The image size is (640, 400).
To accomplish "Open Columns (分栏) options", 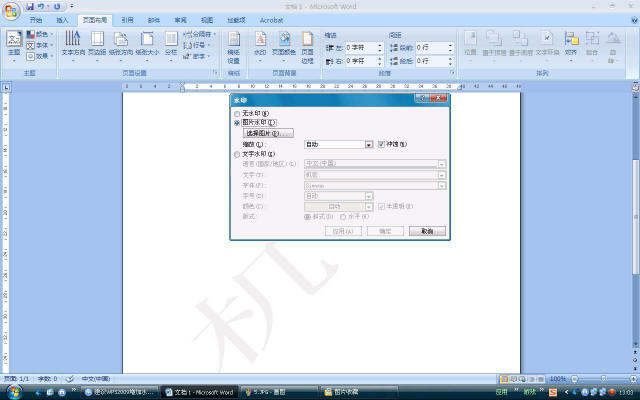I will (x=171, y=46).
